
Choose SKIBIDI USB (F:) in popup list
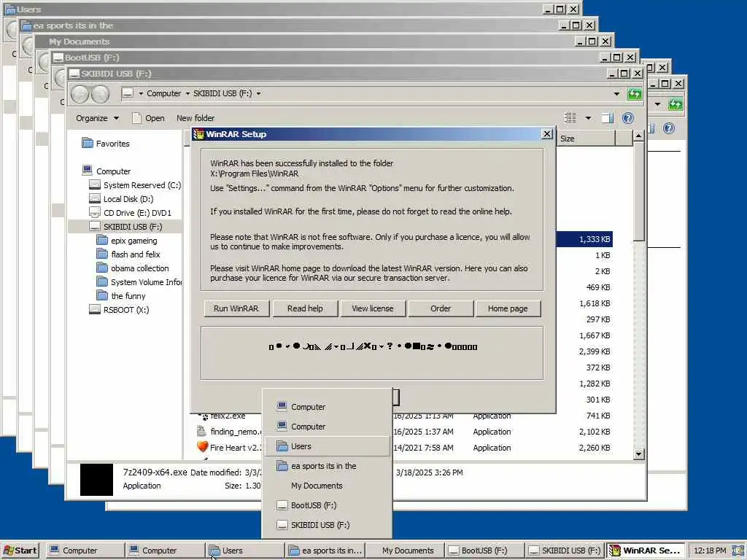click(x=328, y=525)
